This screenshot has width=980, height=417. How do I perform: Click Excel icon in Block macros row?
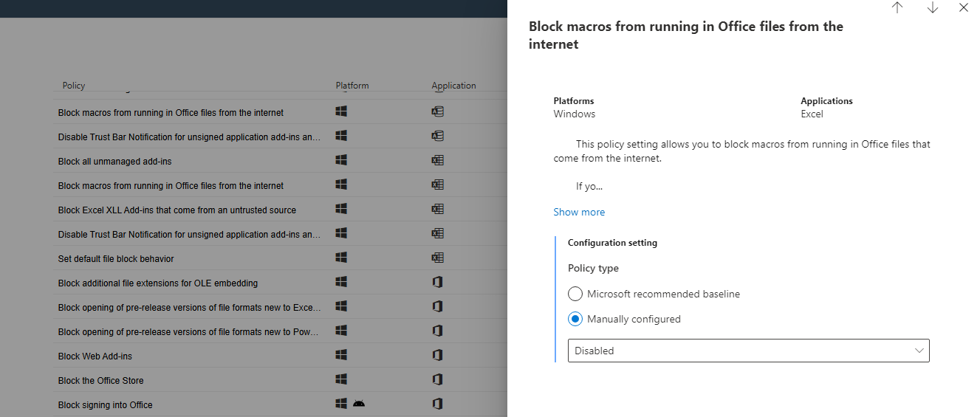[437, 185]
